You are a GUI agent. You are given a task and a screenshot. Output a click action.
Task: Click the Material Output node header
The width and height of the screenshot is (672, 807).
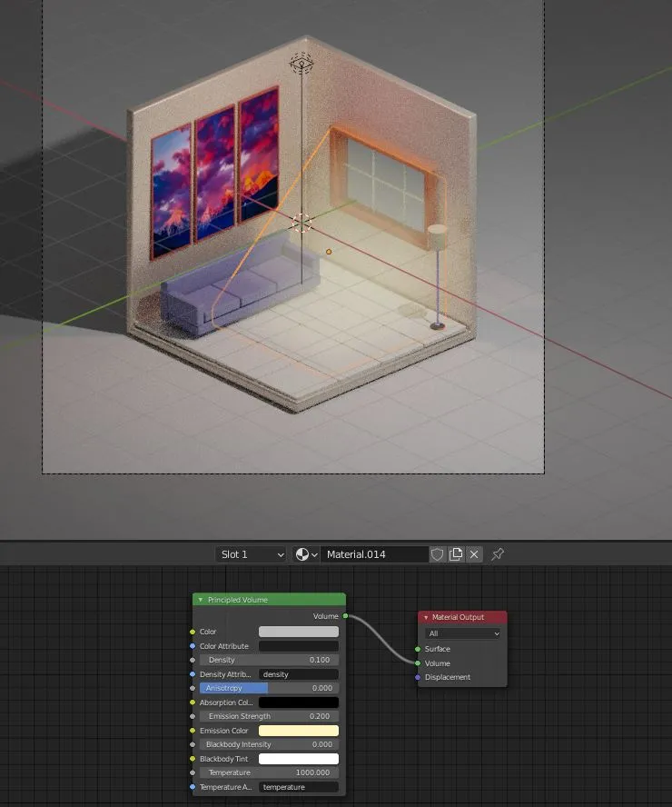pos(462,617)
